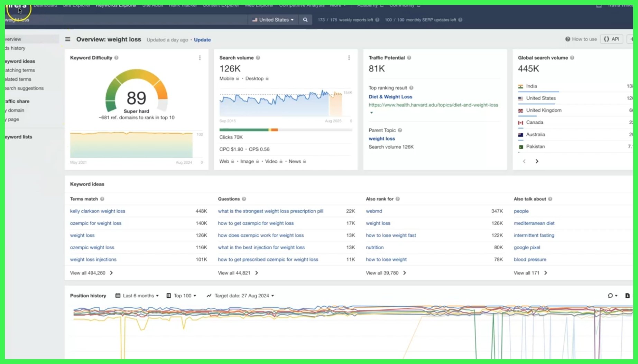Open the Diet & Weight Loss top ranking result
The image size is (638, 364).
(x=390, y=97)
